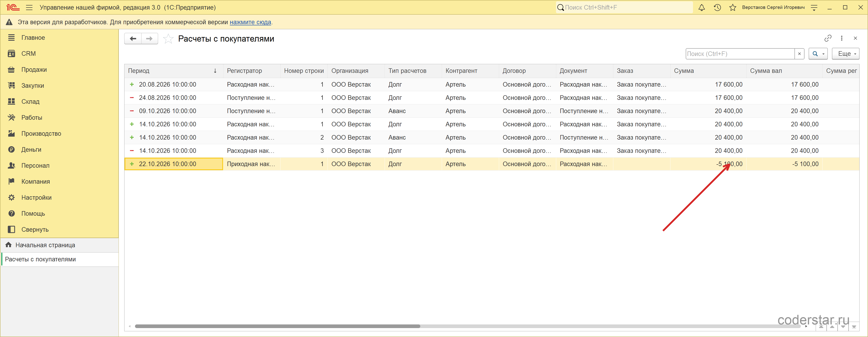Click Работы tools icon
The height and width of the screenshot is (337, 868).
tap(11, 118)
